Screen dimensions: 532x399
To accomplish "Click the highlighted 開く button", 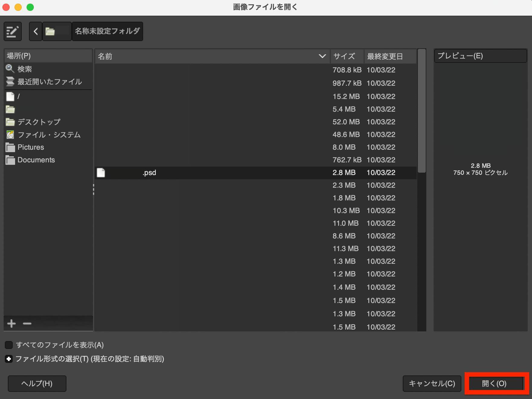I will click(x=495, y=383).
